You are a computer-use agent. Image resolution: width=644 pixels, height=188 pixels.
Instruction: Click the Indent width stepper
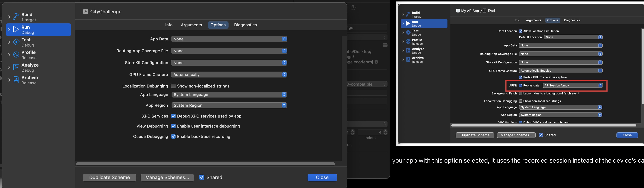(x=385, y=132)
